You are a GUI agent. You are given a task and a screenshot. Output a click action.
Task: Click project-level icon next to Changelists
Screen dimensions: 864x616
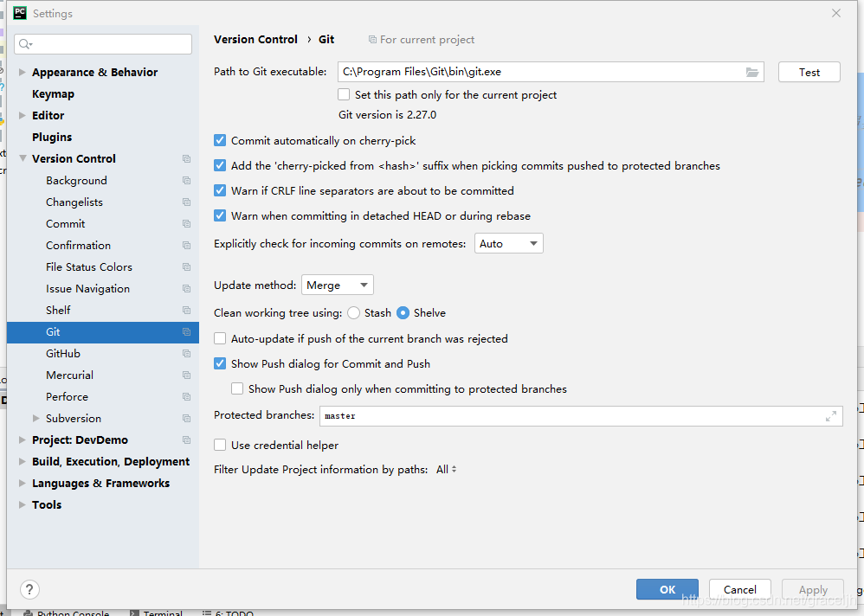187,202
